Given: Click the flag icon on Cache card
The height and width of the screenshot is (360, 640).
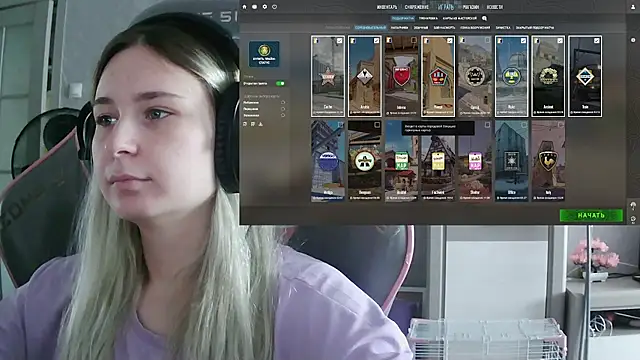Looking at the screenshot, I should pos(316,41).
